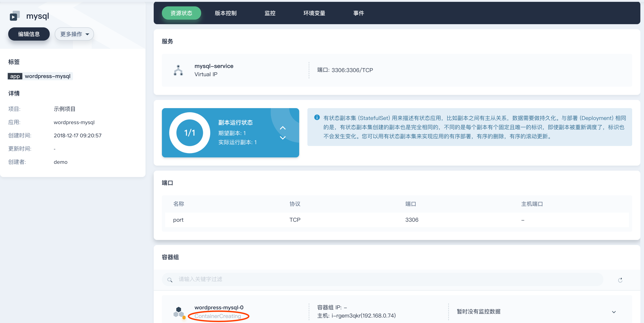Click the search magnifier icon
Screen dimensions: 644x323
tap(170, 280)
